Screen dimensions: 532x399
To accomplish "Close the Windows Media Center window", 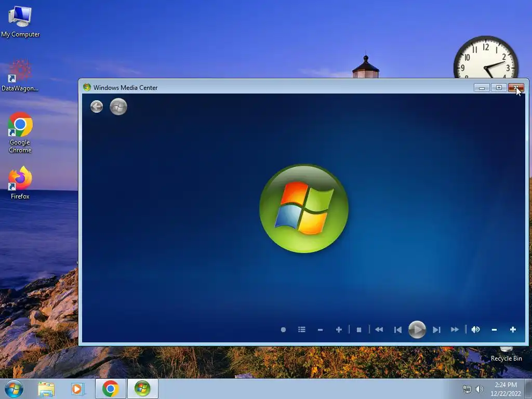I will 516,88.
